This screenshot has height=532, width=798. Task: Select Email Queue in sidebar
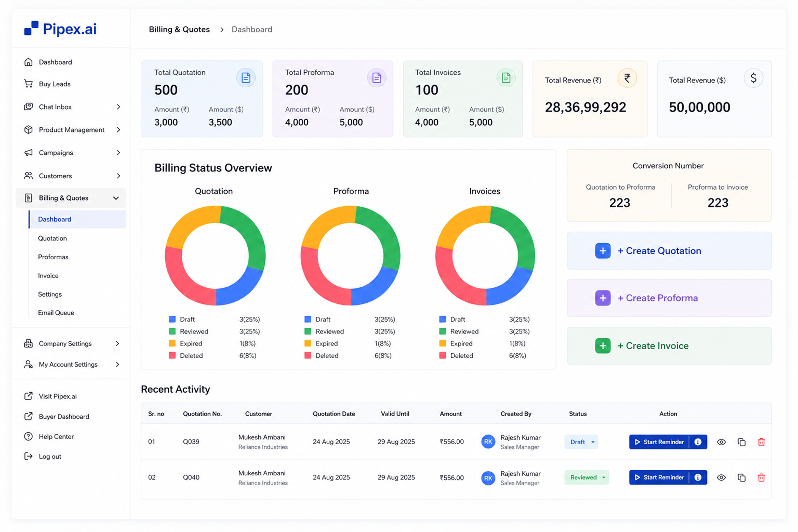pyautogui.click(x=56, y=313)
